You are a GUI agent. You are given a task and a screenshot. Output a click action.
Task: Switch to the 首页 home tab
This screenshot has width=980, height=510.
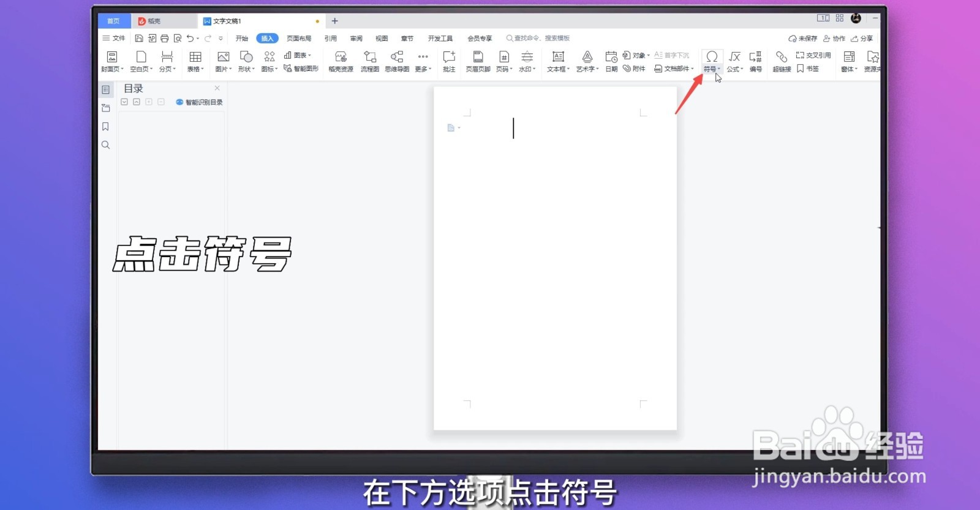point(114,21)
